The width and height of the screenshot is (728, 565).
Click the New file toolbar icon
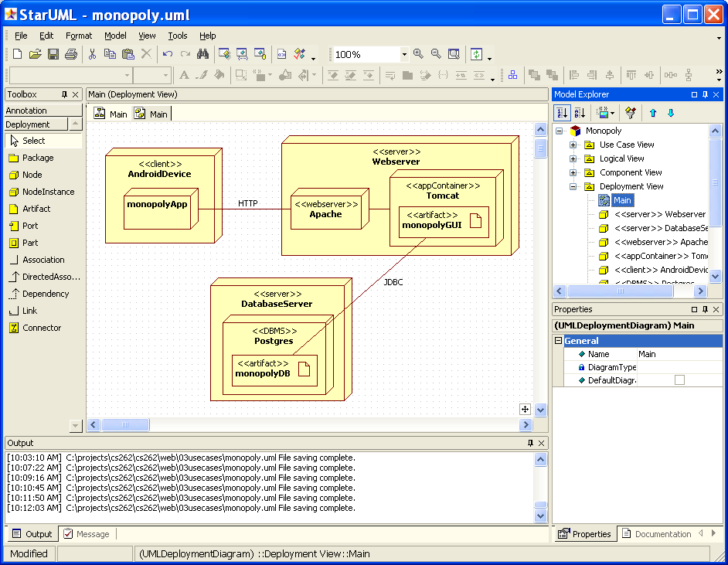click(x=17, y=54)
